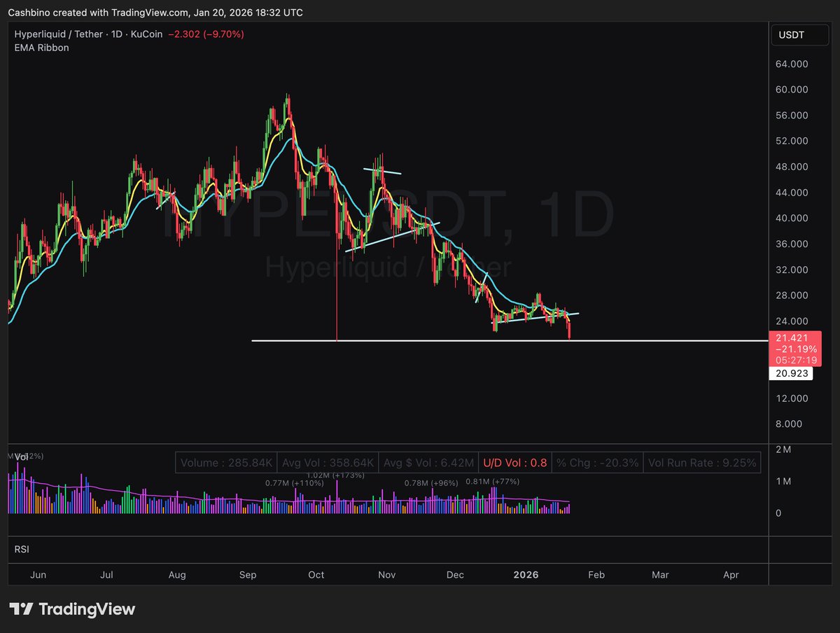Click the 52.000 price axis label
This screenshot has width=840, height=633.
[793, 141]
